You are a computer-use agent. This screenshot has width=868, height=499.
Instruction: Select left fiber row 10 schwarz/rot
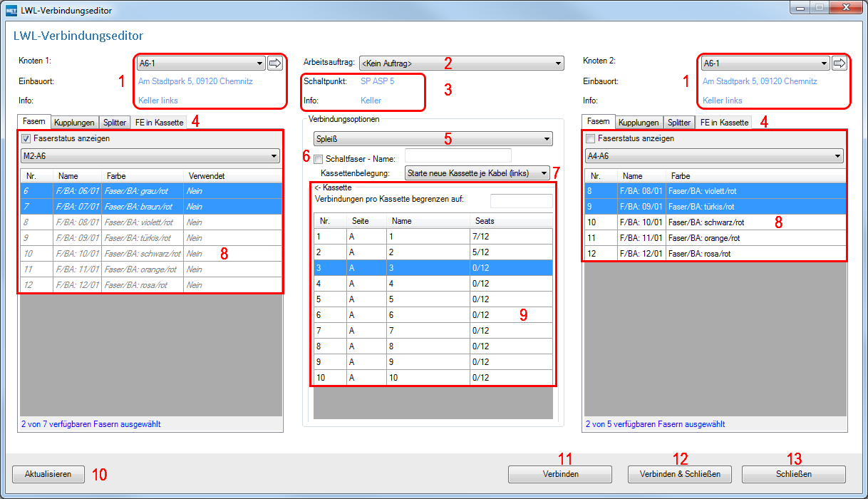(151, 254)
